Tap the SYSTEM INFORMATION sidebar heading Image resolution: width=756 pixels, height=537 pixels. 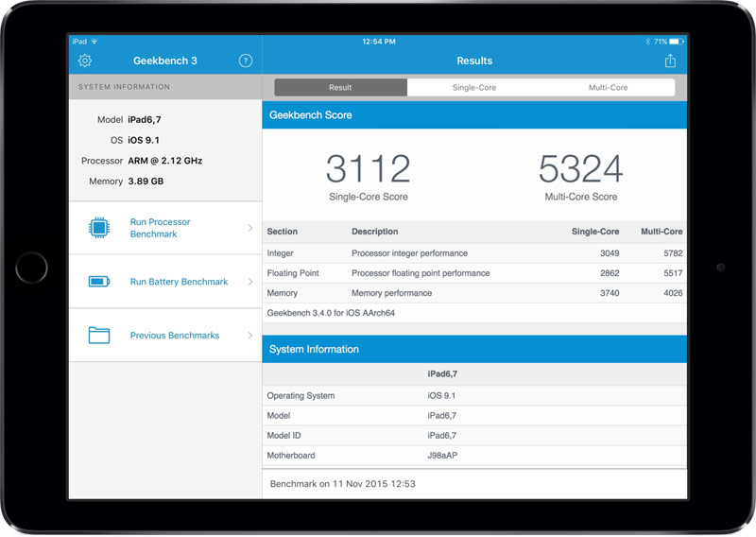point(124,87)
